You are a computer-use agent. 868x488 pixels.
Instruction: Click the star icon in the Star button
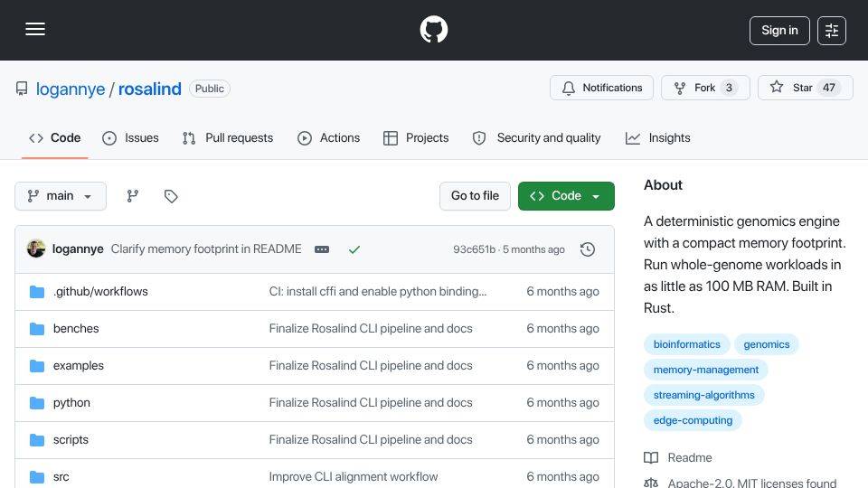pyautogui.click(x=777, y=87)
